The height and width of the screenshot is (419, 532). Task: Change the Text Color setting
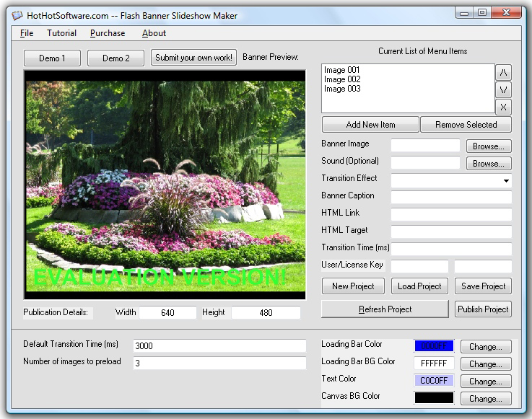[x=485, y=381]
